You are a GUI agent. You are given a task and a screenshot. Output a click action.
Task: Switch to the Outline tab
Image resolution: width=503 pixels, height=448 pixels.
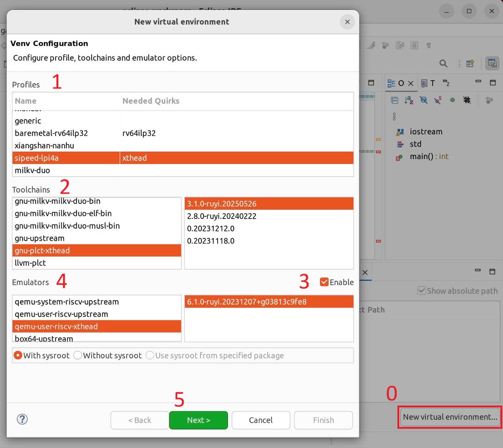coord(397,83)
